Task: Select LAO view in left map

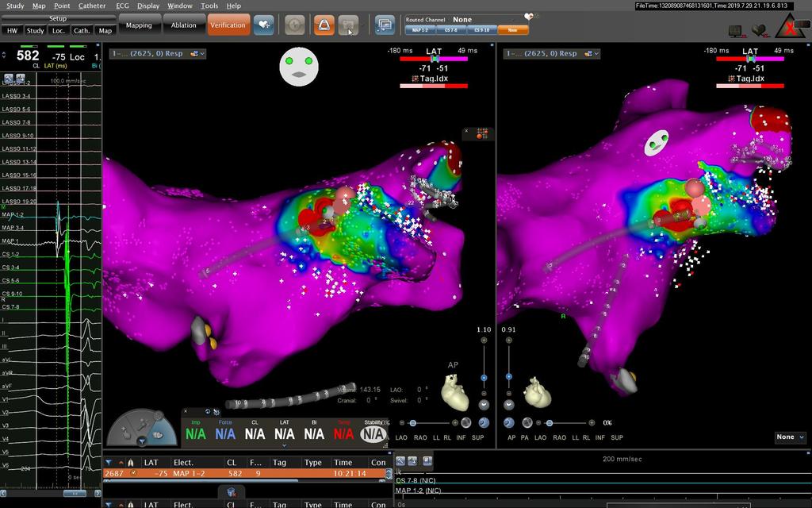Action: pos(401,437)
